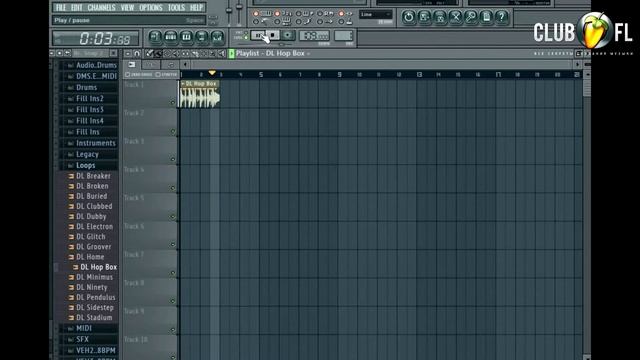Click the save project button

click(x=424, y=17)
